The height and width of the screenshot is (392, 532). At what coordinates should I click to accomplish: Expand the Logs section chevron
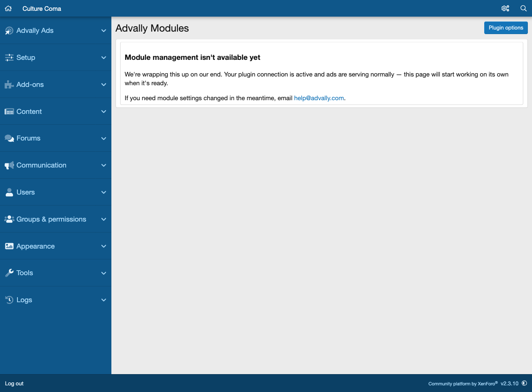pos(104,300)
